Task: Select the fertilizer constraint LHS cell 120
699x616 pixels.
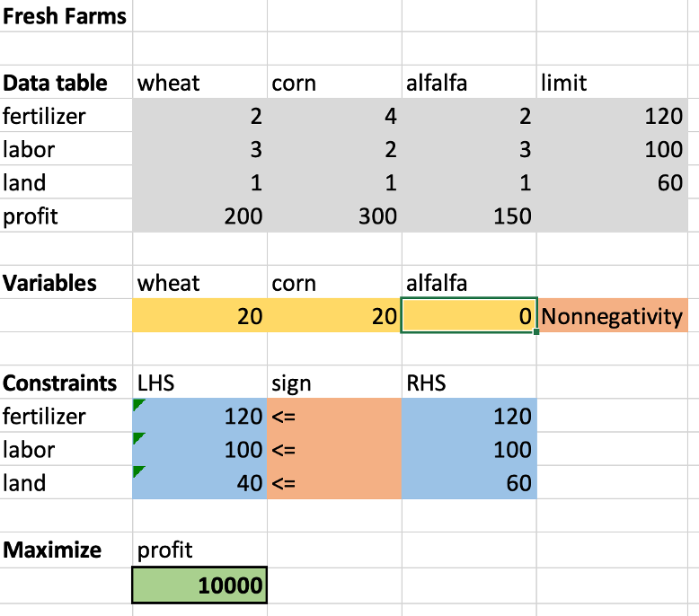Action: coord(199,417)
